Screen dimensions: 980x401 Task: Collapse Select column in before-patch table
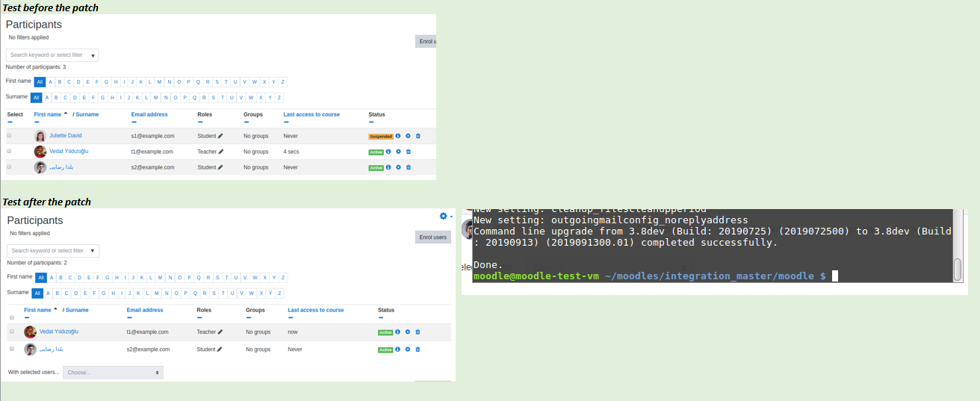click(x=10, y=122)
